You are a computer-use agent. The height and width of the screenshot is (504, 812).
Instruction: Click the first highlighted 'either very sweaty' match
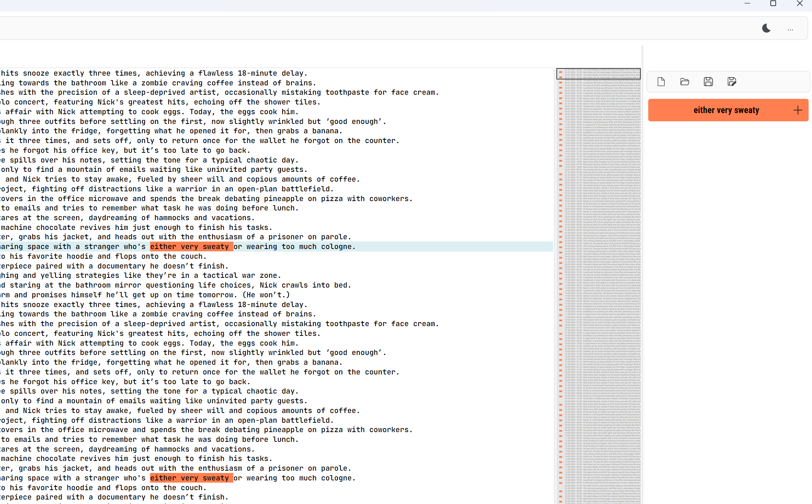click(191, 247)
